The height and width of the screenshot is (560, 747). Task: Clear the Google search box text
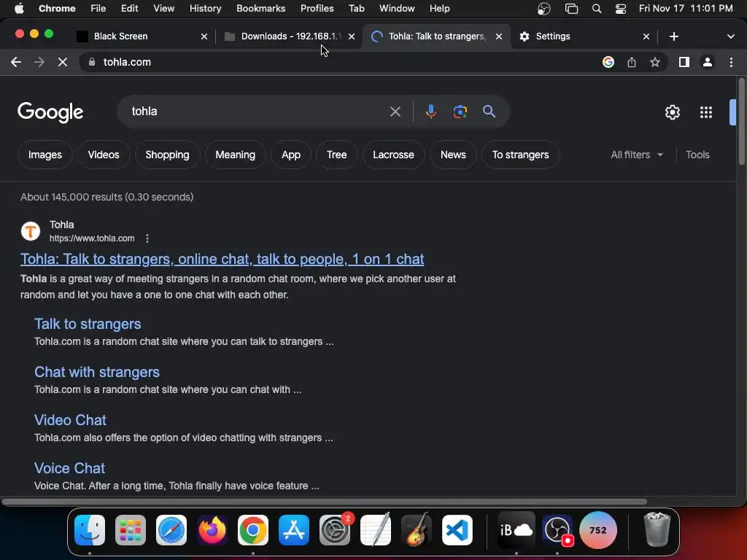tap(395, 112)
